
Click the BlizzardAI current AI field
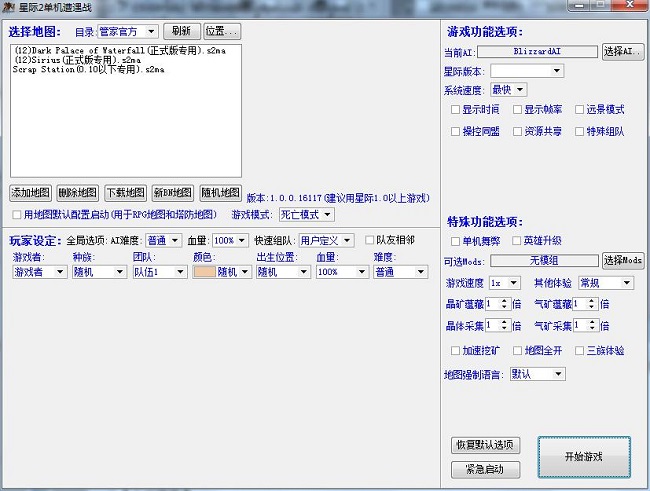(x=537, y=51)
